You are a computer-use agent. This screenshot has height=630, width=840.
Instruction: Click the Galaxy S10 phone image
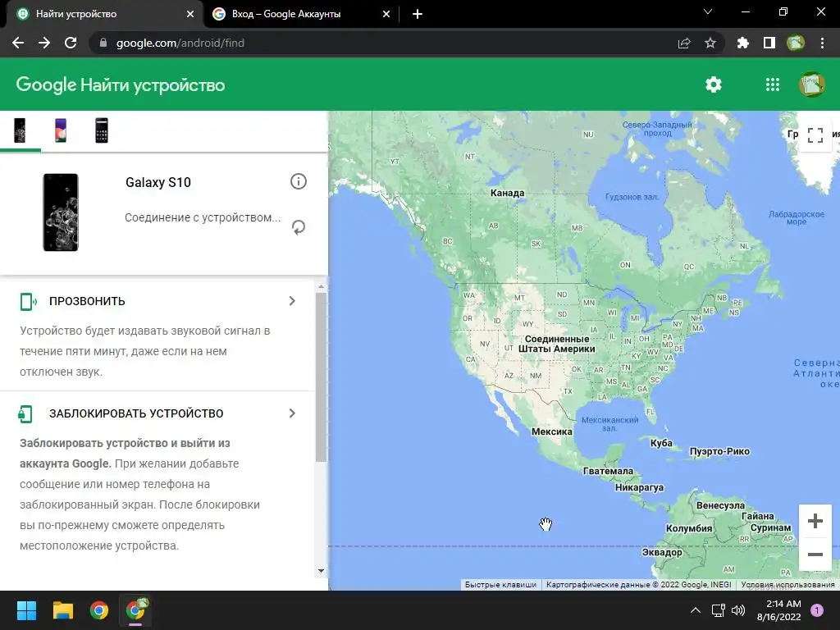point(61,212)
